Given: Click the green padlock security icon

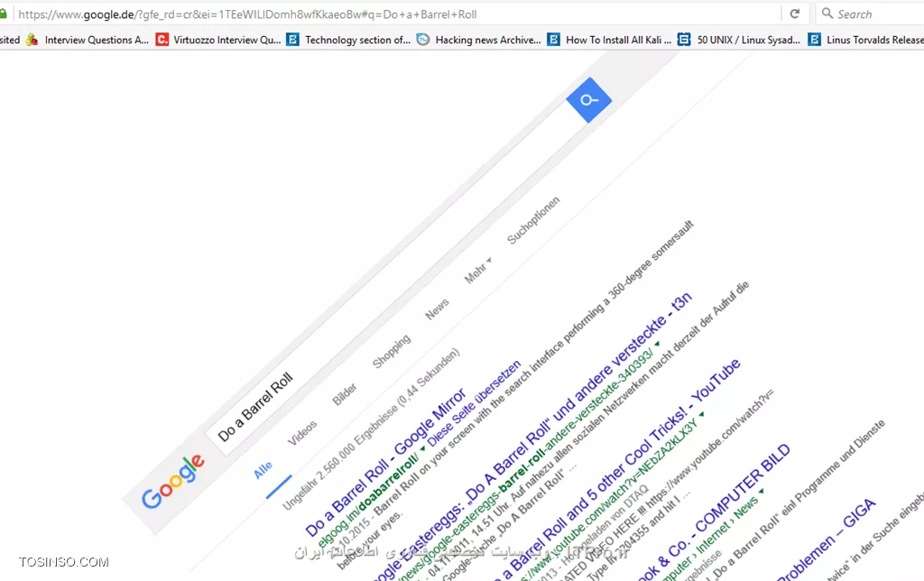Looking at the screenshot, I should [3, 14].
